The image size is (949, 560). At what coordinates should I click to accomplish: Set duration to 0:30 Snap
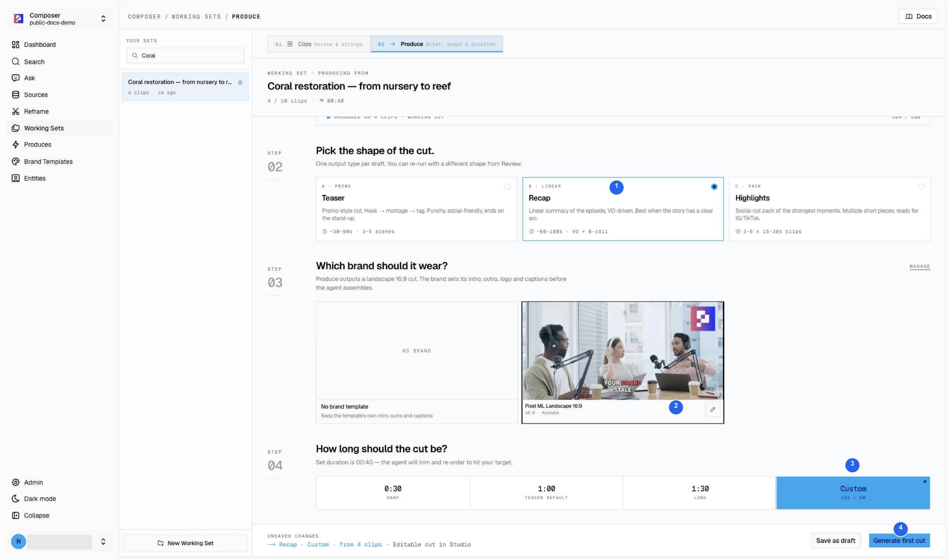[393, 493]
